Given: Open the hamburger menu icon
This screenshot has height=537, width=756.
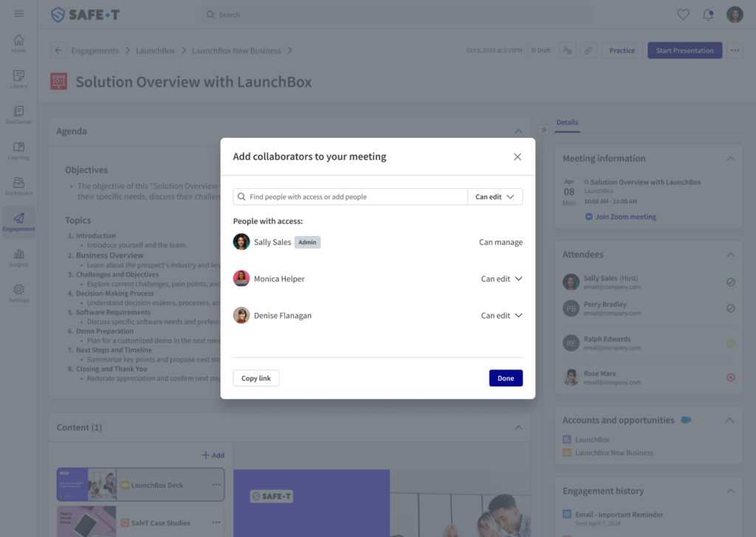Looking at the screenshot, I should pyautogui.click(x=18, y=14).
